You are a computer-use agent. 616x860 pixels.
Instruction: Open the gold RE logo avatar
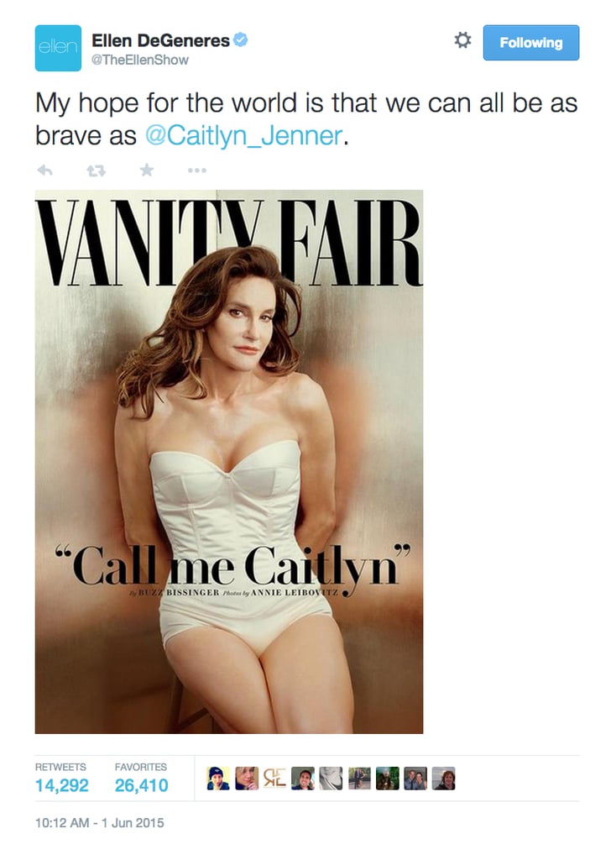point(274,779)
